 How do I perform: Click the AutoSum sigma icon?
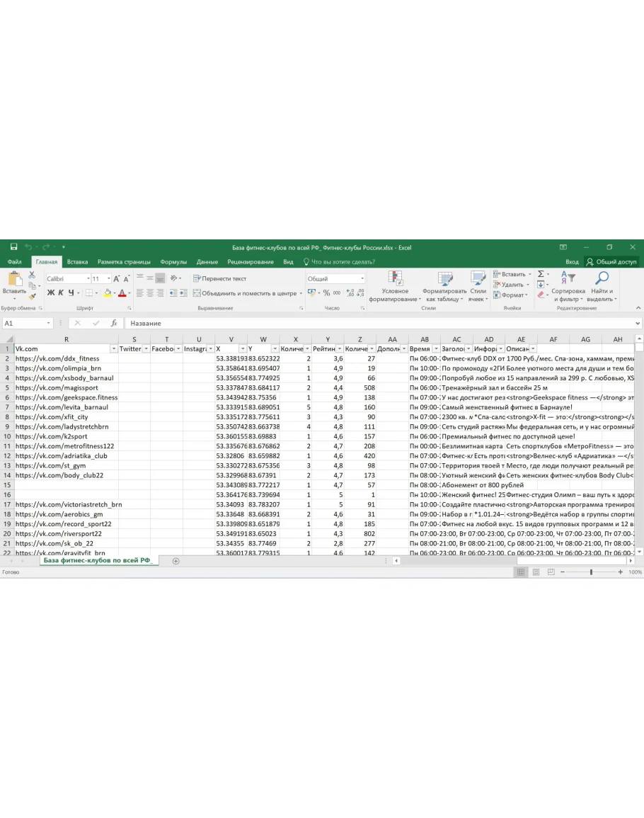(x=541, y=274)
